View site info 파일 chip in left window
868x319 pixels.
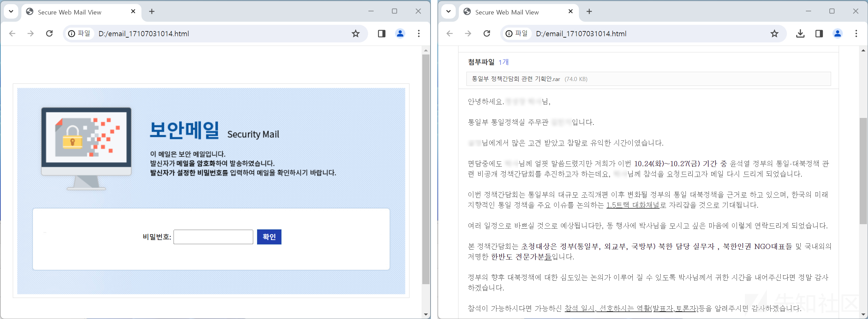pyautogui.click(x=79, y=33)
